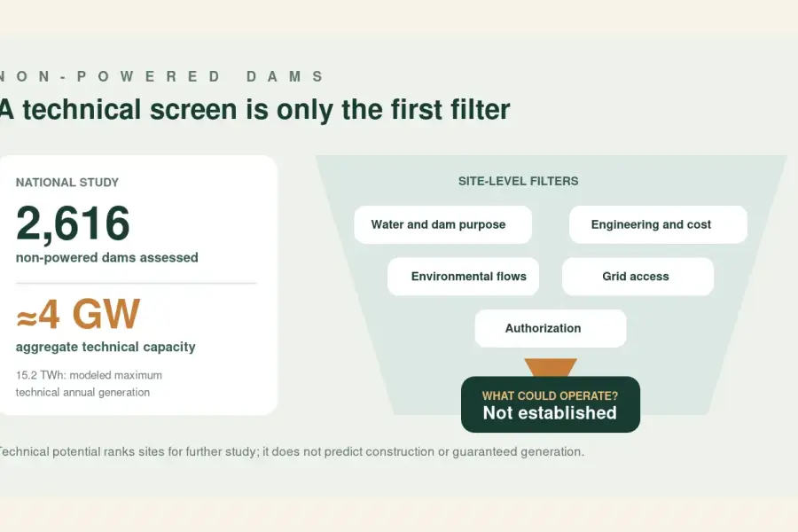Click the "15.2 TWh" generation note
798x532 pixels.
point(89,383)
